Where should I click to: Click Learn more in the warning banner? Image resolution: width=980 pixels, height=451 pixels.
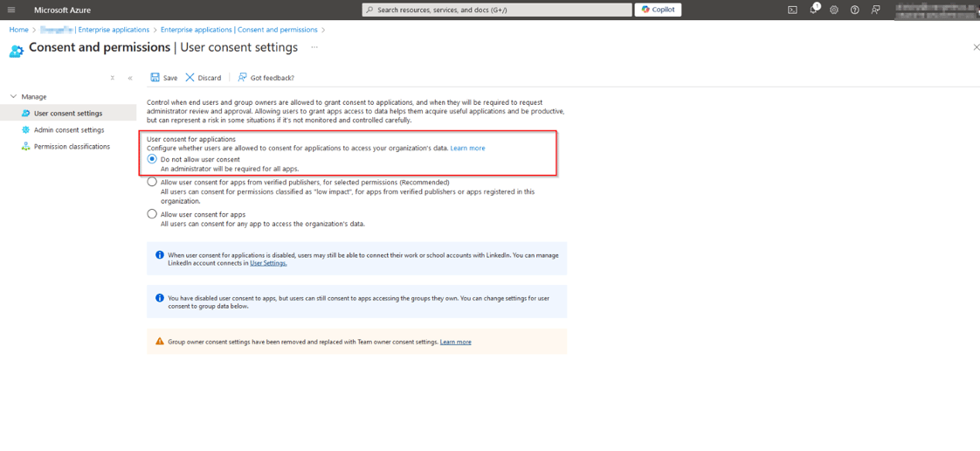click(x=456, y=342)
